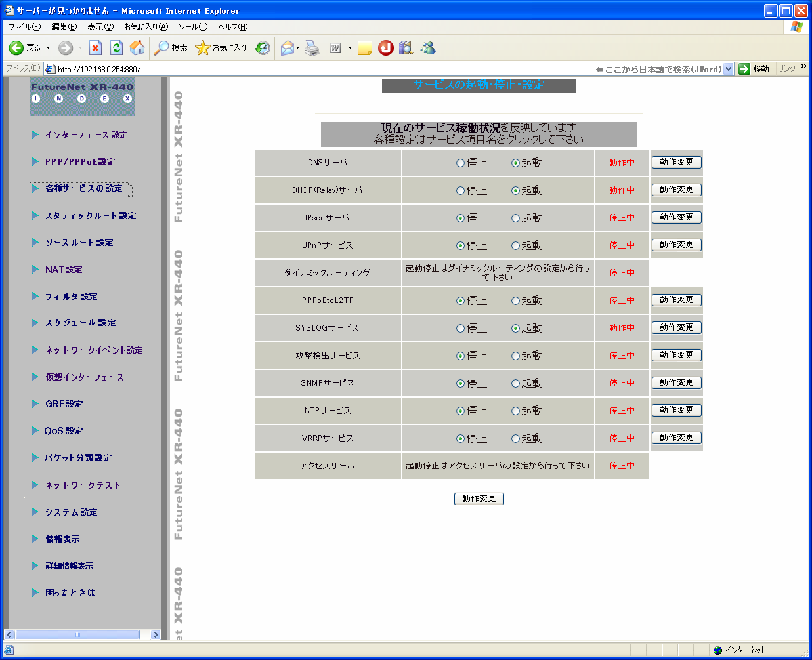Select 停止 for DNSサーバ
812x660 pixels.
click(x=460, y=163)
